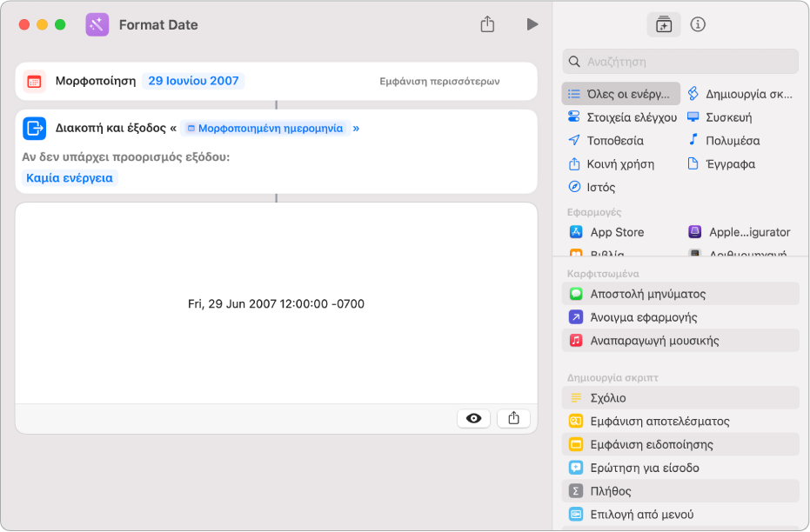Click the search field Αναζήτηση

(x=679, y=62)
